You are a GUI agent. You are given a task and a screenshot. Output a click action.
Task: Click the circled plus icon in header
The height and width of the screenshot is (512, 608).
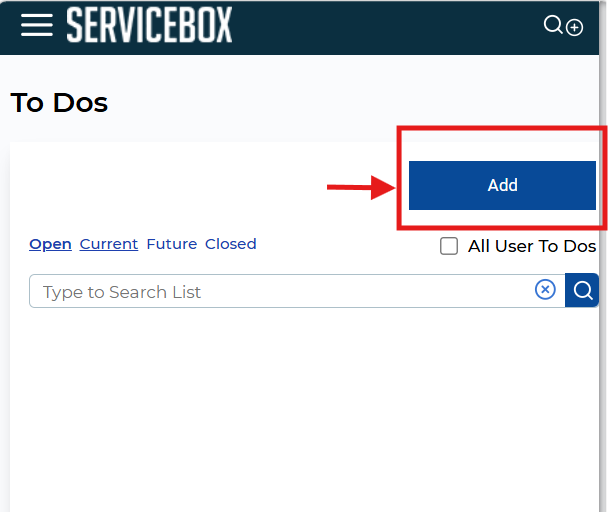pyautogui.click(x=575, y=28)
